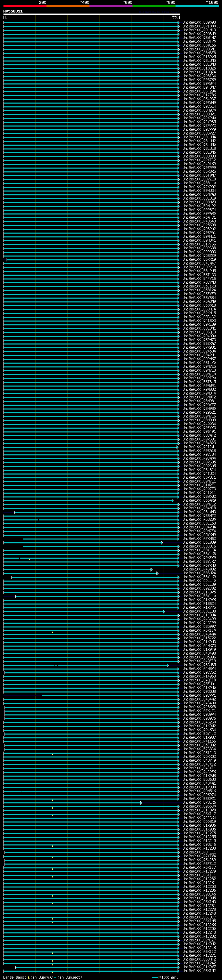Select entry UniRef100_P17786

tap(199, 95)
